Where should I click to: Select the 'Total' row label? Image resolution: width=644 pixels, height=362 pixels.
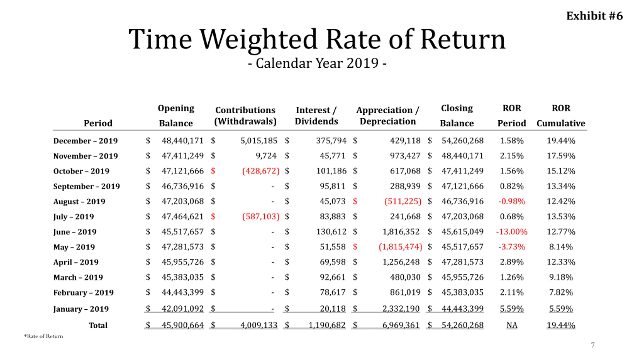98,325
